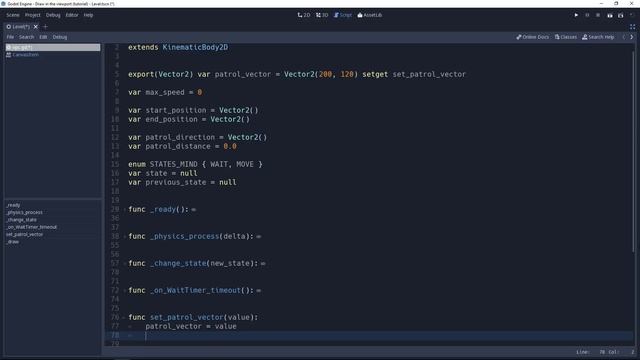Open the Project menu
This screenshot has width=640, height=360.
pyautogui.click(x=33, y=15)
